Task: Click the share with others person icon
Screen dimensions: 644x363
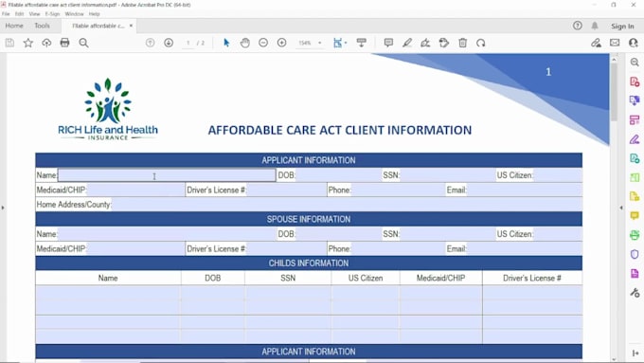Action: [634, 43]
